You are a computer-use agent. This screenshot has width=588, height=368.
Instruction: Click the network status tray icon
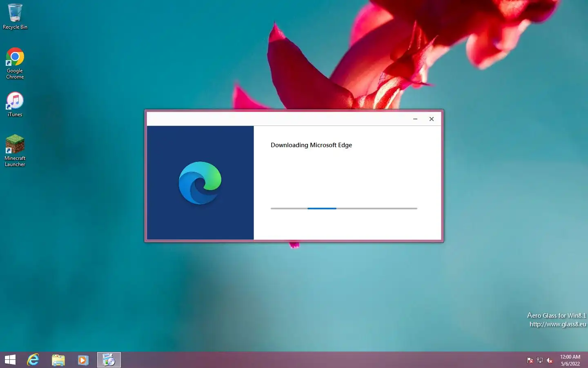point(540,360)
